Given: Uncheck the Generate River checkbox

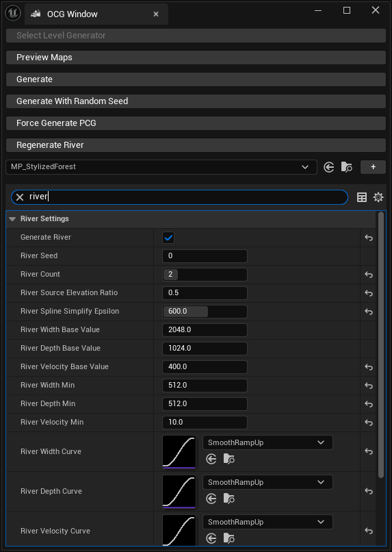Looking at the screenshot, I should tap(168, 238).
